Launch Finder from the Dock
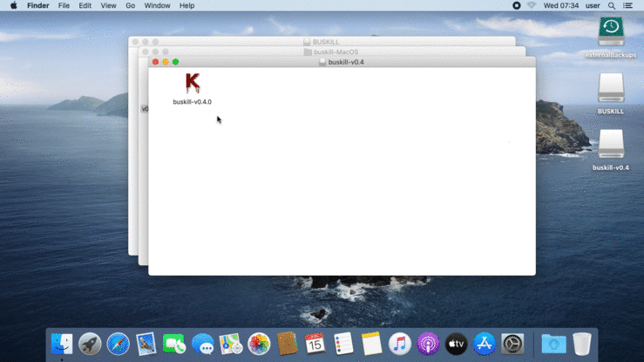Screen dimensions: 644x362 (x=62, y=344)
